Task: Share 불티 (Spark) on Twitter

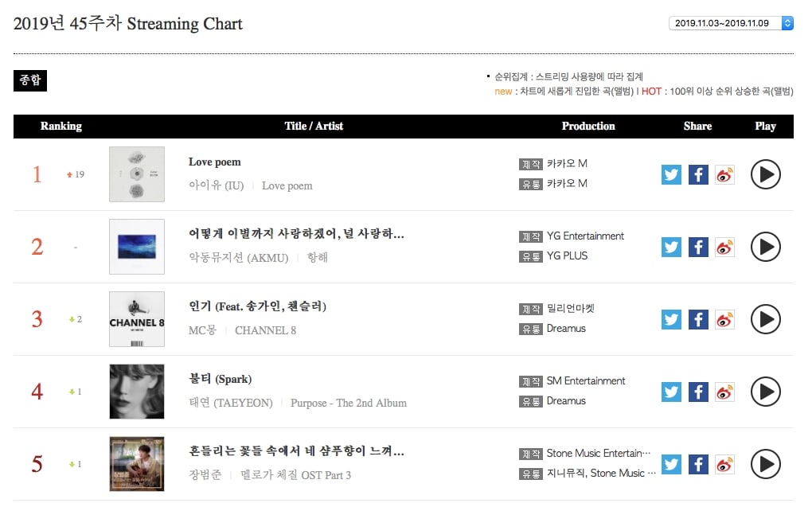Action: (x=671, y=392)
